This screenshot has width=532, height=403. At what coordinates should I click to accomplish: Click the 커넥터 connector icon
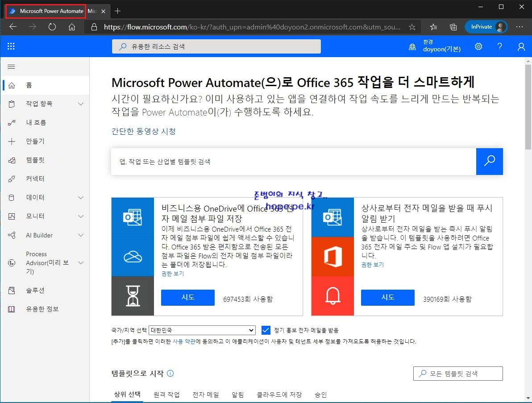pos(12,179)
